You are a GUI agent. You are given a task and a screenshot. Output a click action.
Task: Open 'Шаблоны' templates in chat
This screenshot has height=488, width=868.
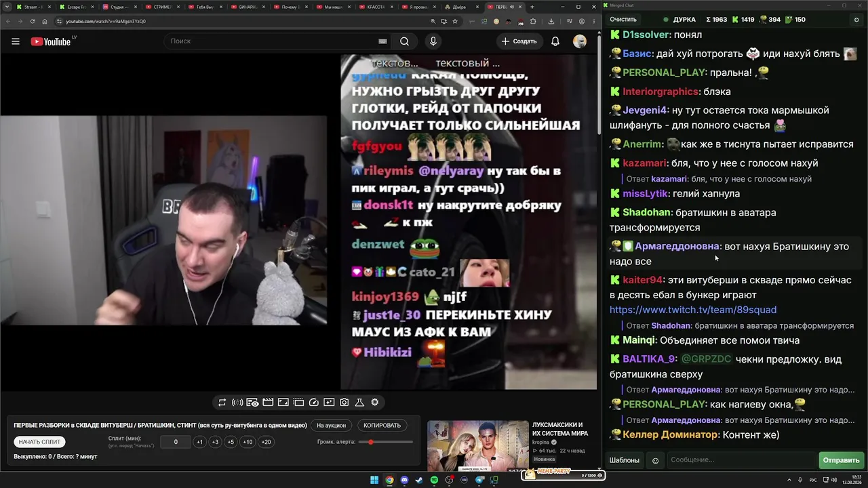pyautogui.click(x=625, y=461)
